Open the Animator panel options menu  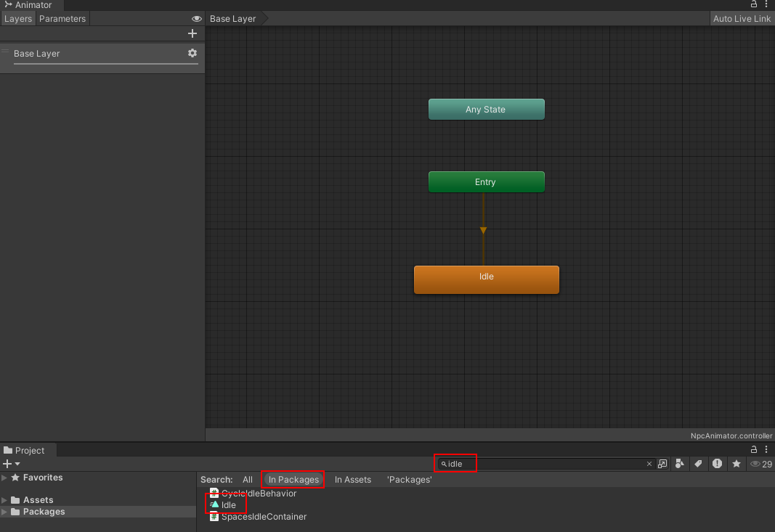pos(766,5)
